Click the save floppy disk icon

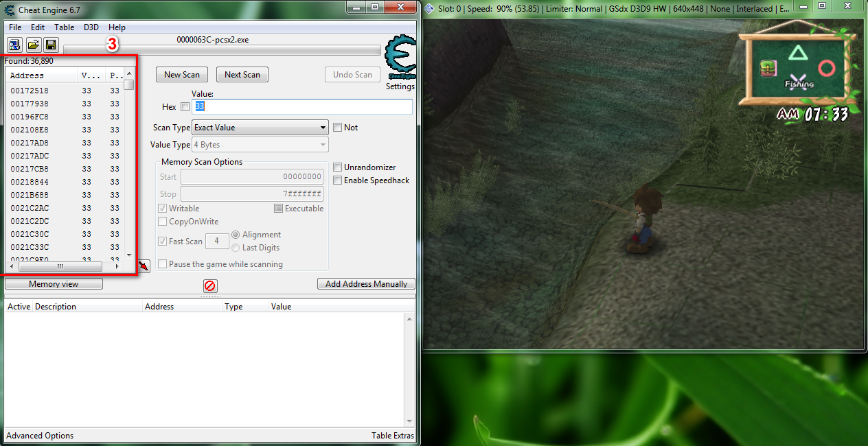[50, 45]
